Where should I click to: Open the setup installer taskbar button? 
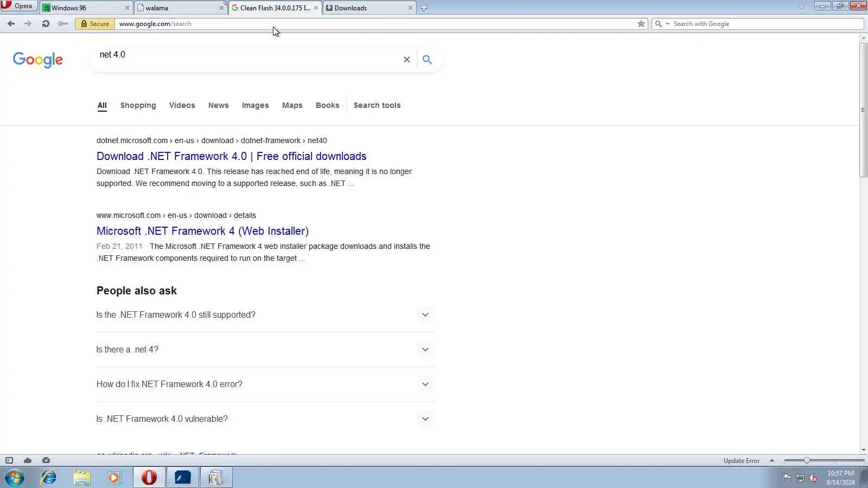pos(216,478)
